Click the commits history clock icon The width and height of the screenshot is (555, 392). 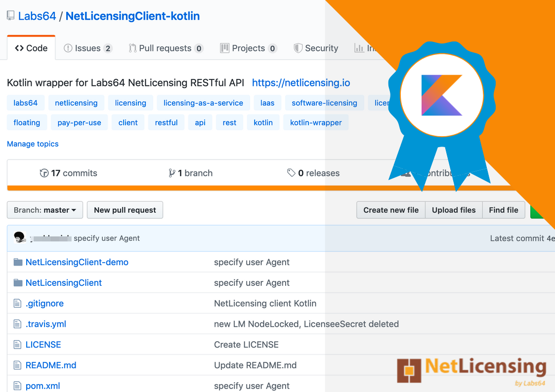(44, 173)
